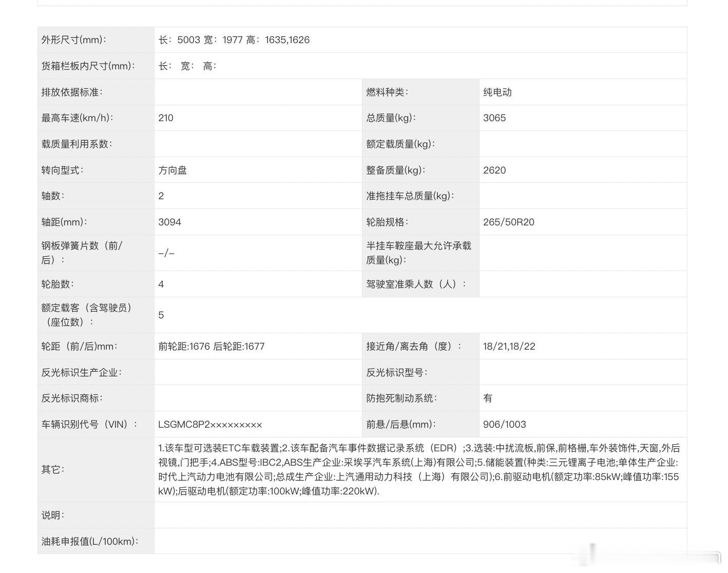This screenshot has height=573, width=728.
Task: Click the 整备质量(kg) label
Action: [396, 170]
